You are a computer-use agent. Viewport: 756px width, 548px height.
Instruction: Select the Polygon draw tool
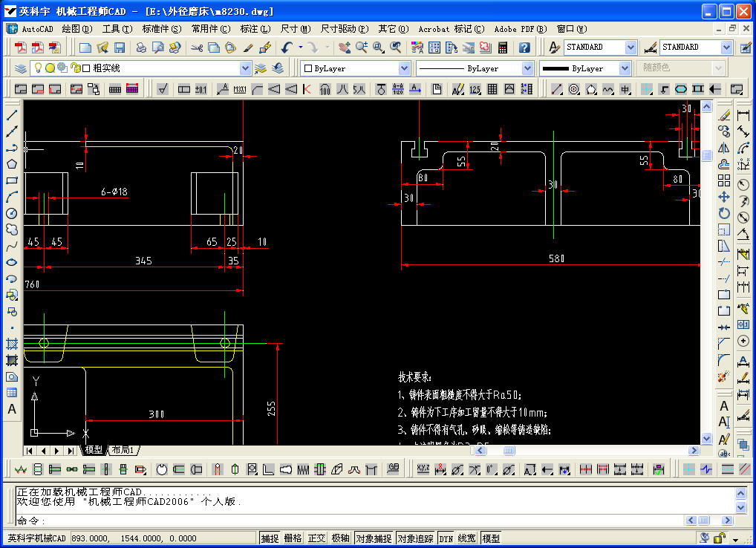coord(12,164)
